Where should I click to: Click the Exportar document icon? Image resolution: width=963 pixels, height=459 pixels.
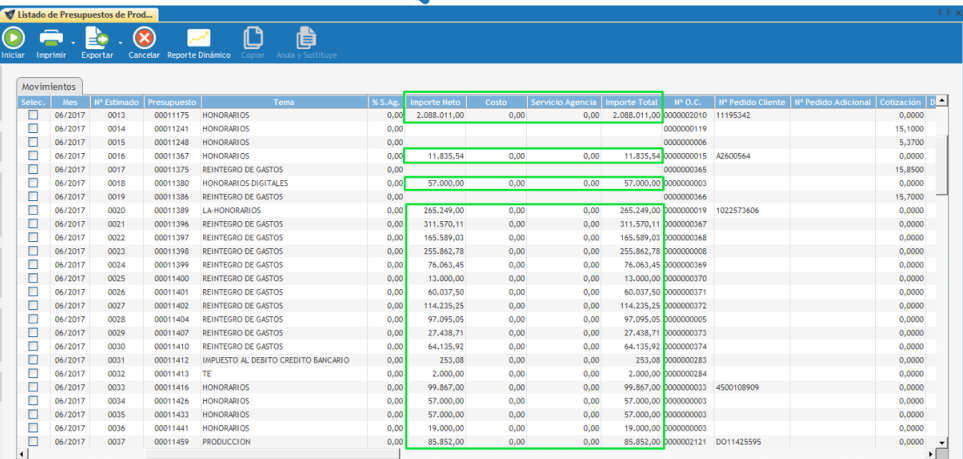pos(96,38)
